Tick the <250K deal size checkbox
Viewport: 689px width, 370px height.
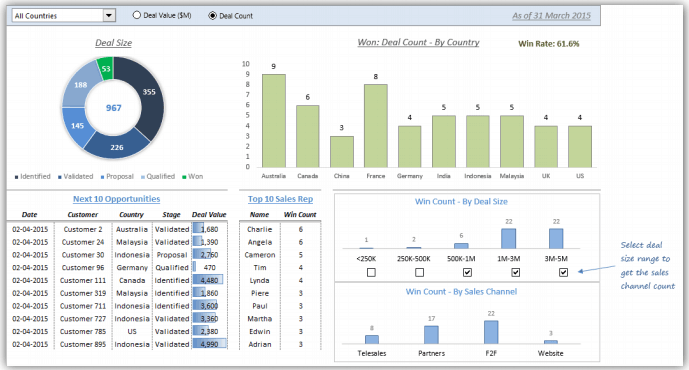point(371,273)
